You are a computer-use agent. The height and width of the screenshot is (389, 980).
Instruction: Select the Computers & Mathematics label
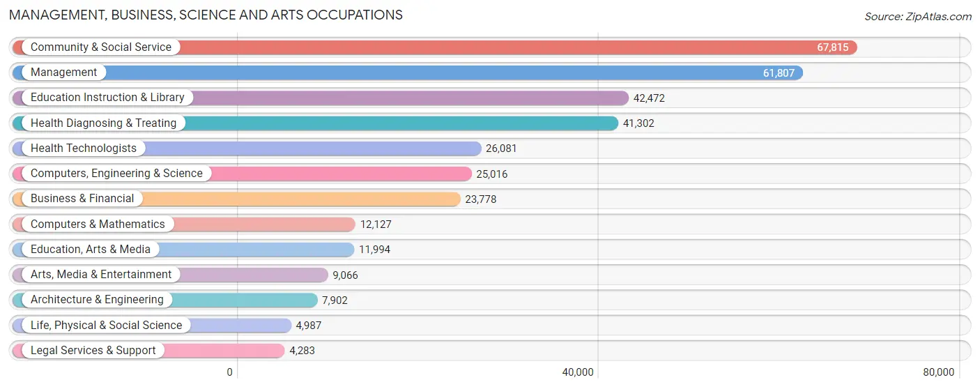tap(98, 224)
